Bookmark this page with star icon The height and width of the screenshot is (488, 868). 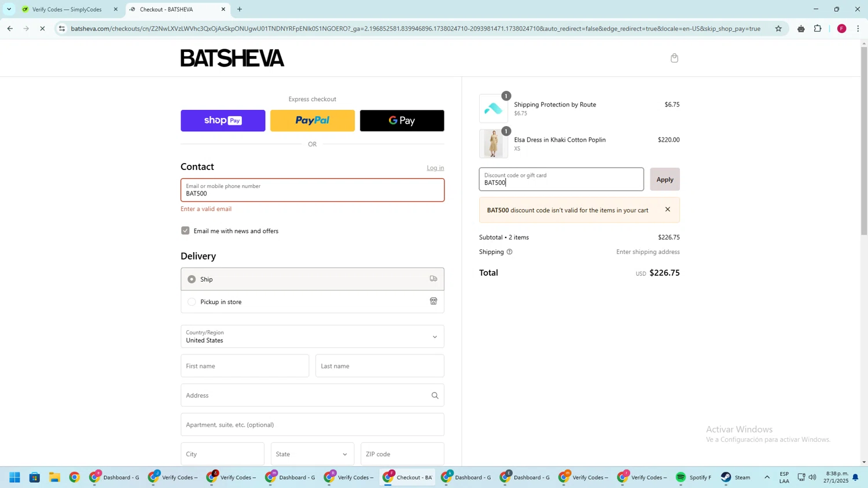click(778, 28)
